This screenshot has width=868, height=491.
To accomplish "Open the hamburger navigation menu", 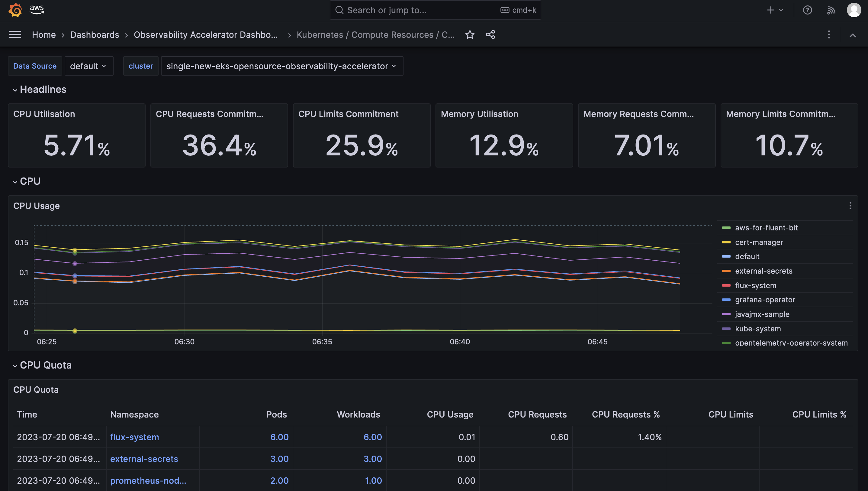I will (15, 34).
